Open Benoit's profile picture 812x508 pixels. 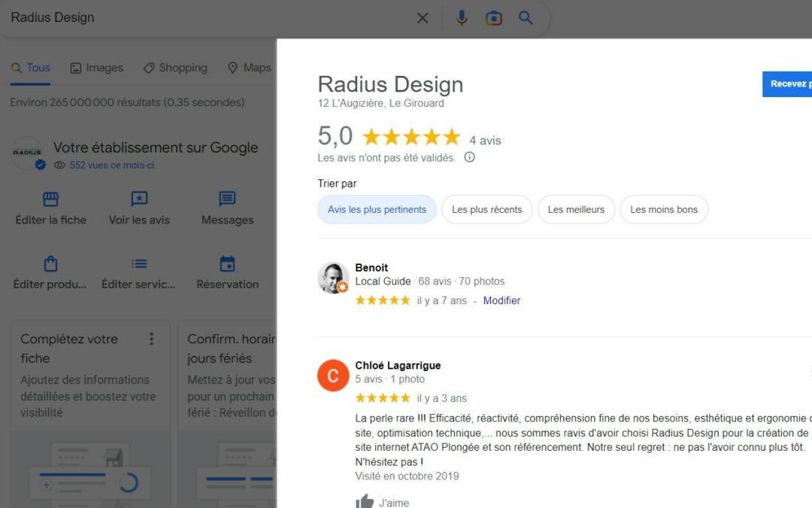click(333, 278)
